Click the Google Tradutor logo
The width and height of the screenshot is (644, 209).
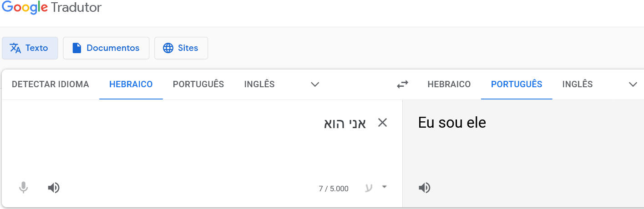click(x=51, y=7)
